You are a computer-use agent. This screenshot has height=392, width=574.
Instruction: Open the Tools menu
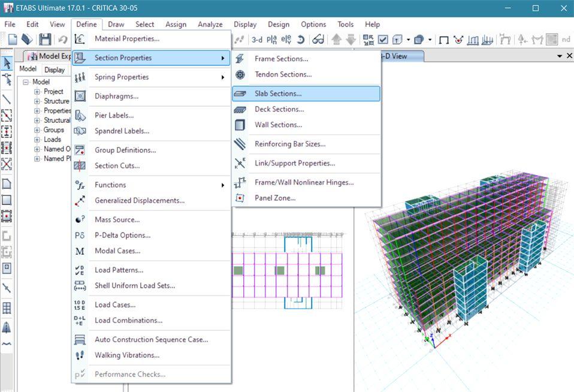point(345,25)
